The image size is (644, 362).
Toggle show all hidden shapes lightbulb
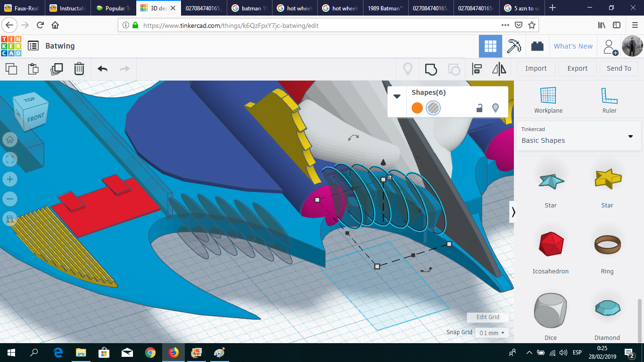click(408, 69)
